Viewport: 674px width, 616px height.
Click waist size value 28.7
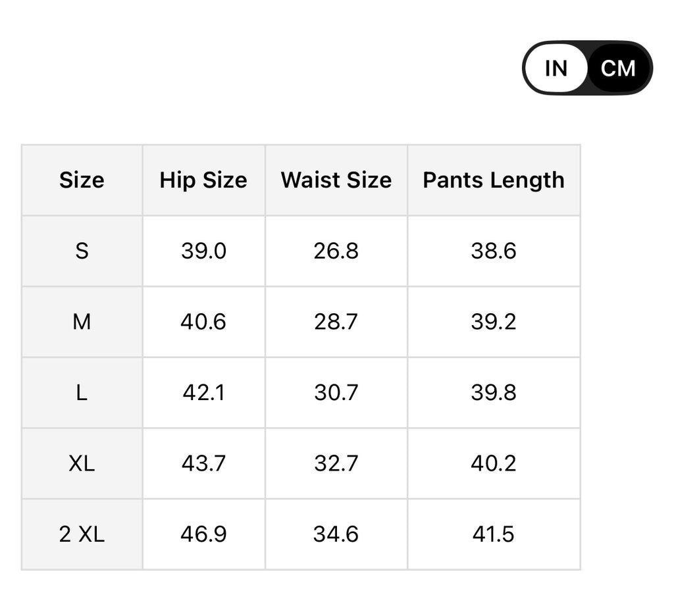coord(336,322)
